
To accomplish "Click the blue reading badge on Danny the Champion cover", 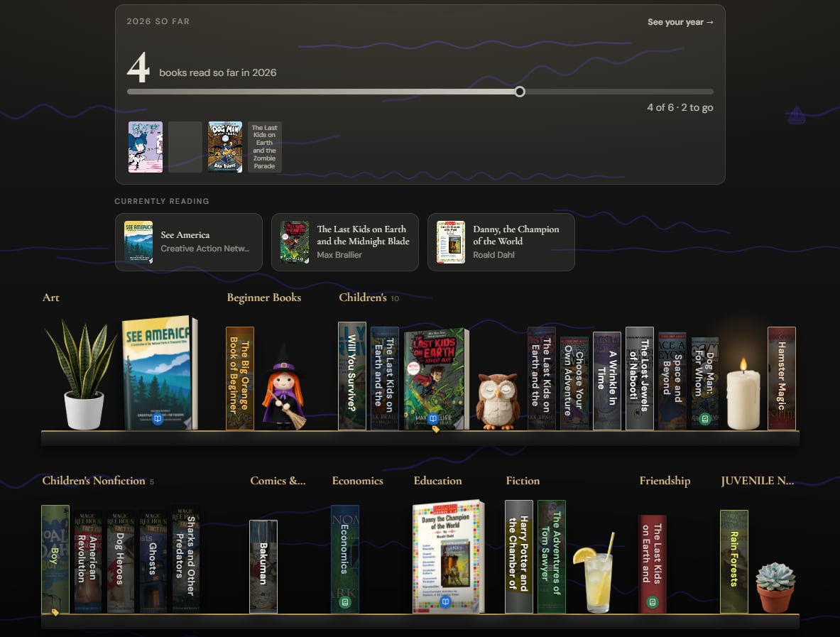I will coord(445,601).
